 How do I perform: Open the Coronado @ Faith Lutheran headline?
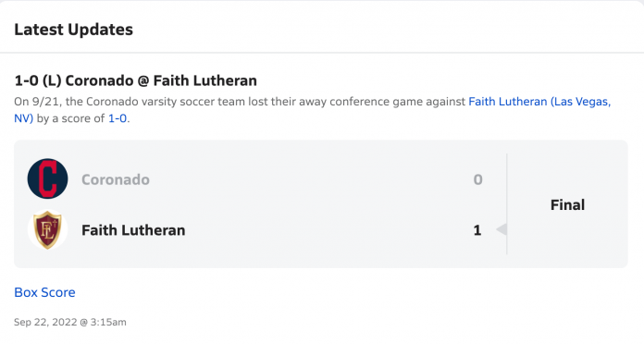point(135,80)
